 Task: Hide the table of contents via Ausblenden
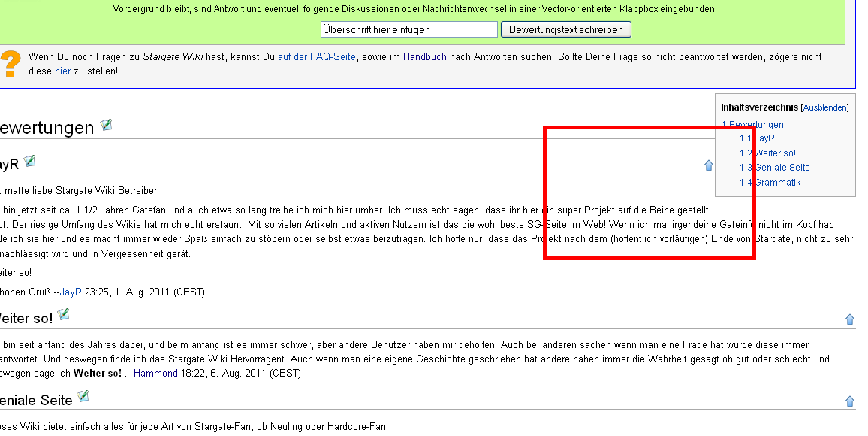tap(825, 107)
